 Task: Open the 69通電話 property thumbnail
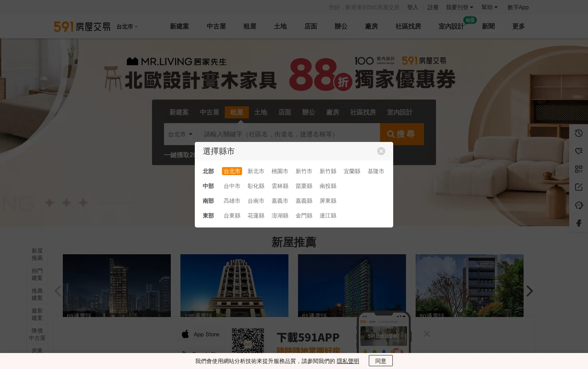[117, 285]
